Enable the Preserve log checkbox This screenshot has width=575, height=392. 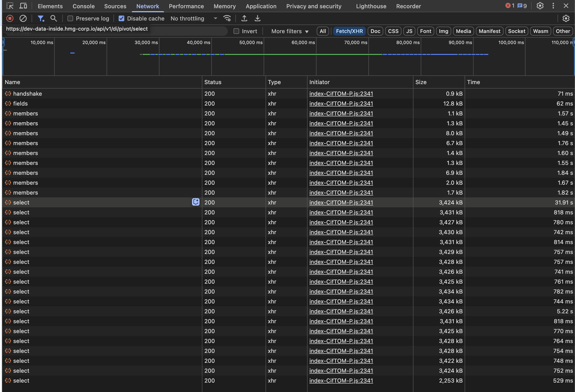click(70, 18)
